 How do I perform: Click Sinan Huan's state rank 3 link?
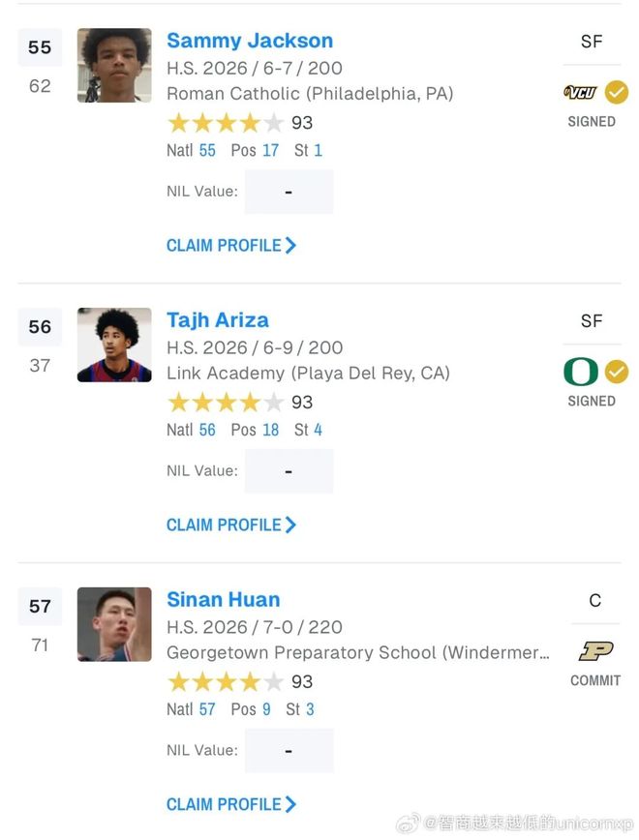pyautogui.click(x=310, y=709)
